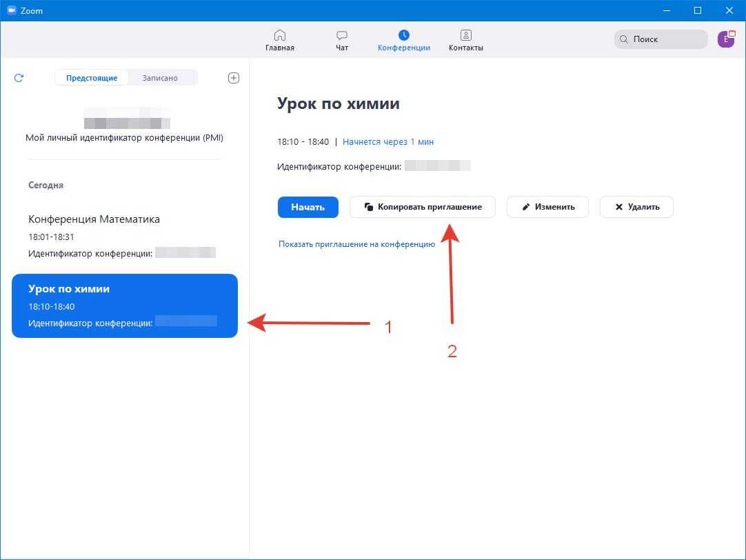Expand Показать приглашение на конференцию link
This screenshot has width=746, height=560.
point(356,244)
